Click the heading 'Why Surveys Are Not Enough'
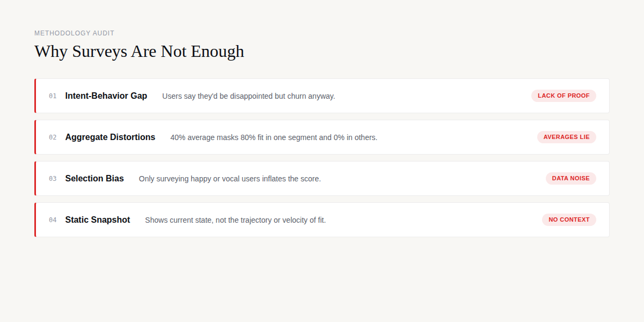644x322 pixels. [x=139, y=52]
